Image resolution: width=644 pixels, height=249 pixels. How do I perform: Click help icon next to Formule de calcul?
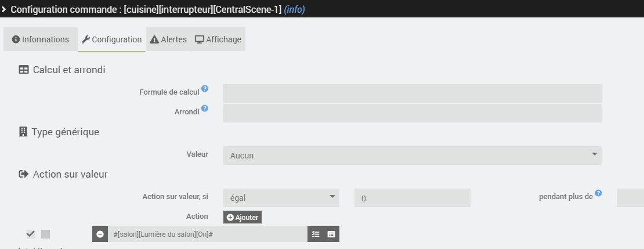205,89
